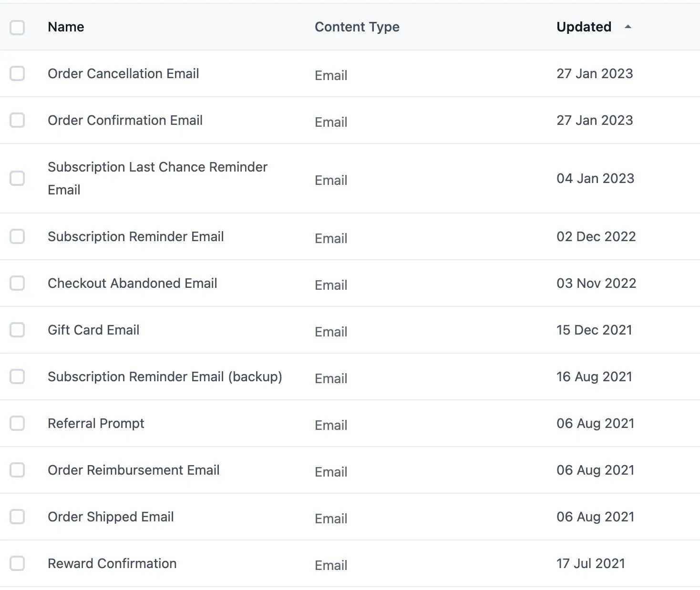Sort the table by the Name column
The height and width of the screenshot is (590, 700).
tap(66, 27)
